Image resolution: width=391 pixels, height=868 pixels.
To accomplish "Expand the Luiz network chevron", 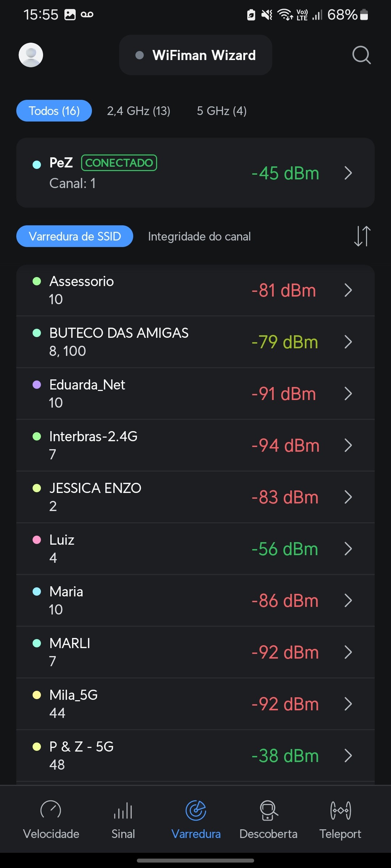I will pyautogui.click(x=348, y=549).
